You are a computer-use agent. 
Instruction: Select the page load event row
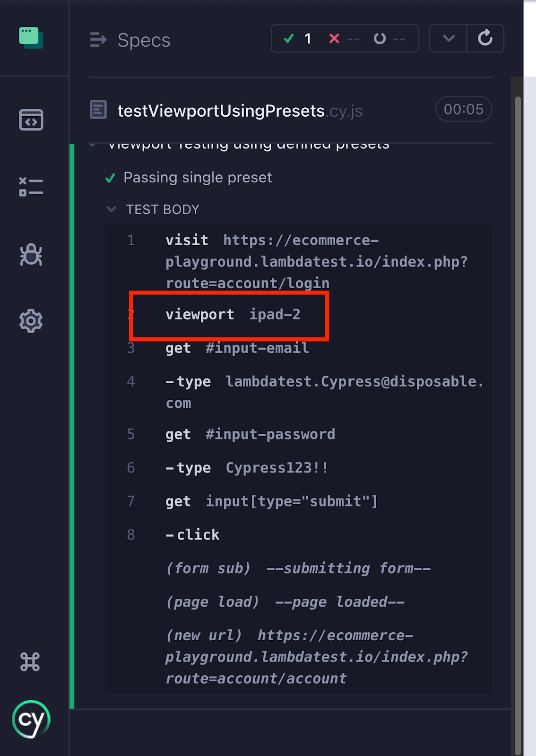click(298, 602)
